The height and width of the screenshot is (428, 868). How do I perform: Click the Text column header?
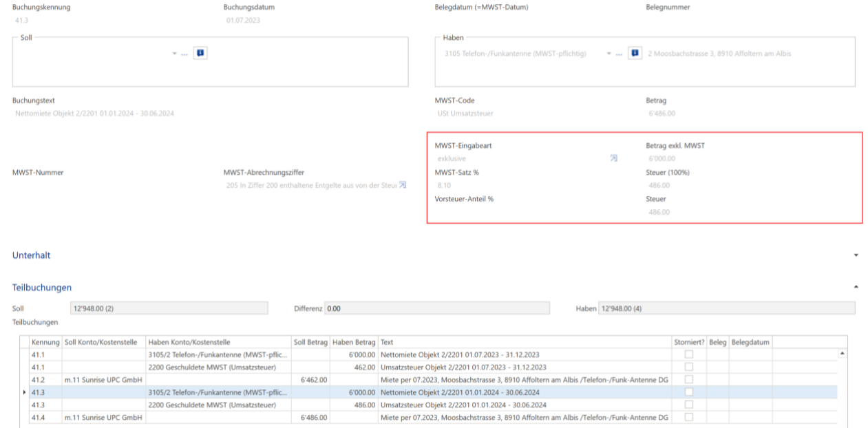click(x=525, y=342)
